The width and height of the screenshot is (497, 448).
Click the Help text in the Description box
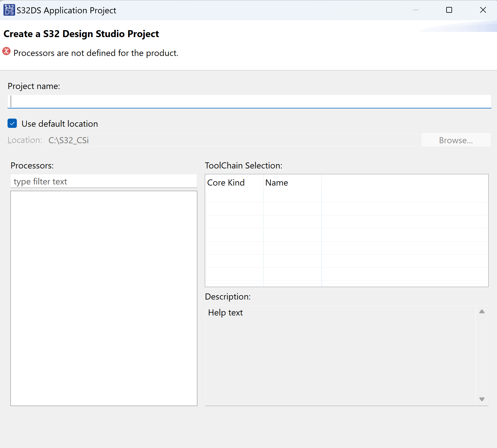tap(225, 313)
